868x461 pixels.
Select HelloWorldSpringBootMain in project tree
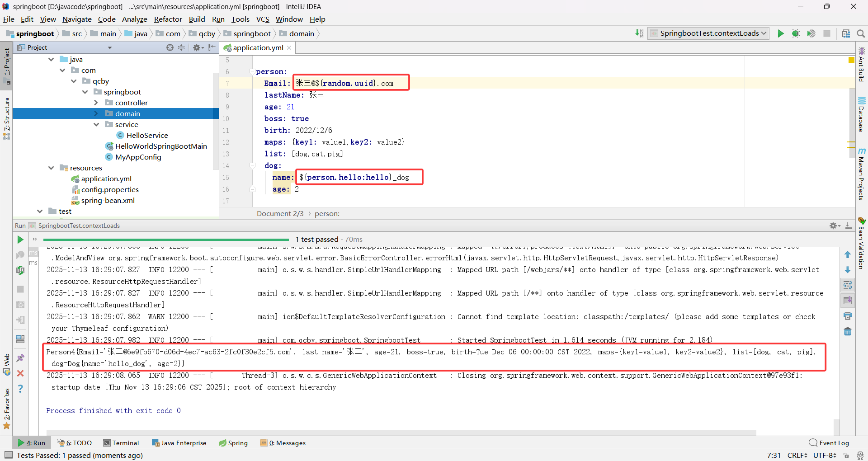161,146
